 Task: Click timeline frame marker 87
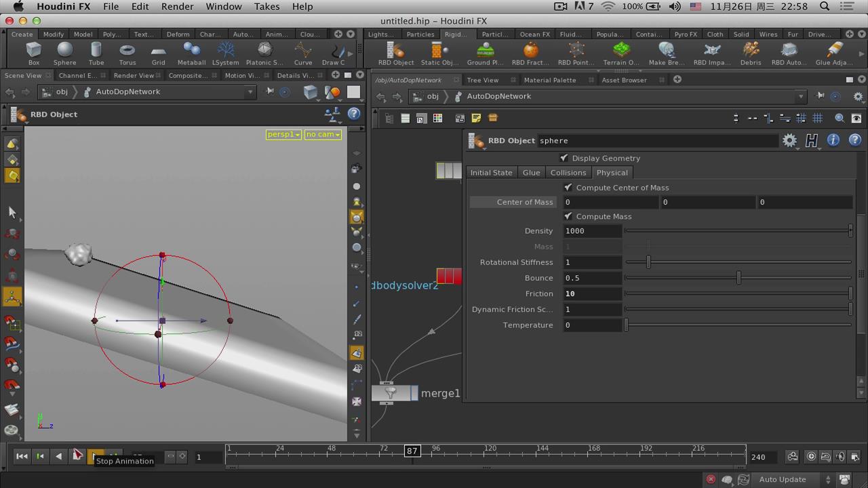point(412,451)
